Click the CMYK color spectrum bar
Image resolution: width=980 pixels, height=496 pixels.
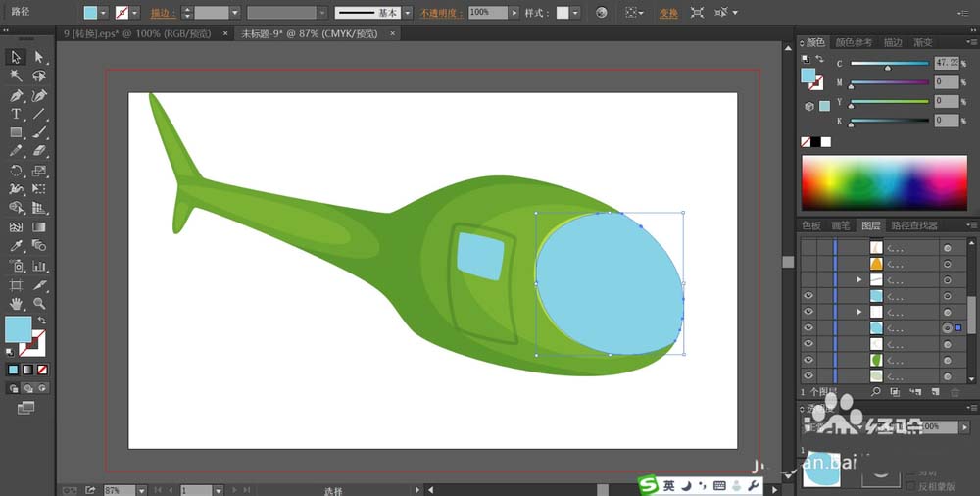(x=885, y=182)
